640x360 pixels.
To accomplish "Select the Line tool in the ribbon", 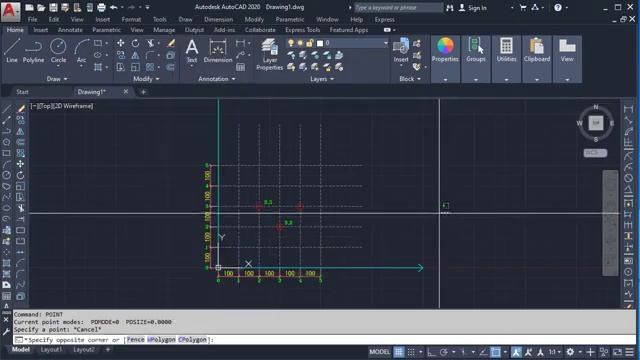I will (x=12, y=51).
